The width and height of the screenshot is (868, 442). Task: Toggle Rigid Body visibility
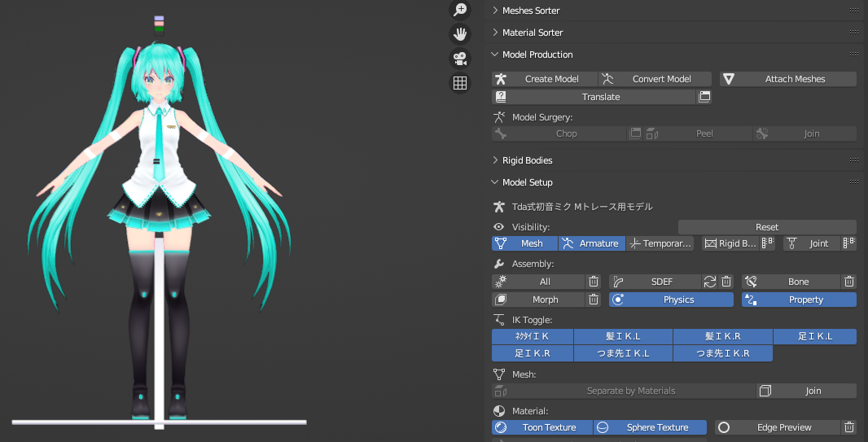pyautogui.click(x=730, y=243)
